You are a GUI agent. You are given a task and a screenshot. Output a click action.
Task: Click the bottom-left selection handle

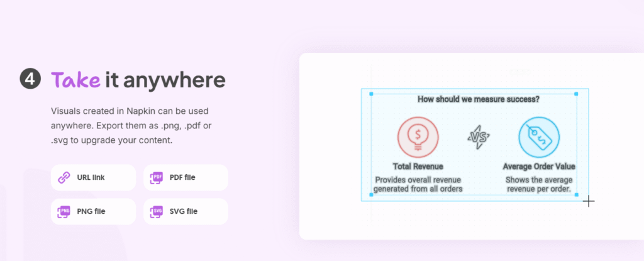point(371,195)
